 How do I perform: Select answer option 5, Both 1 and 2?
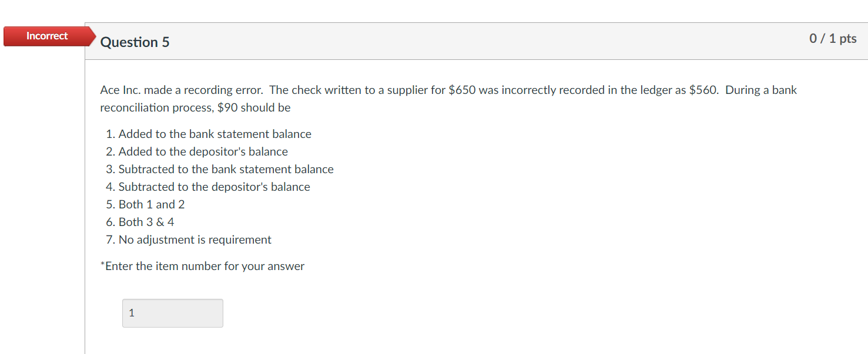[150, 204]
